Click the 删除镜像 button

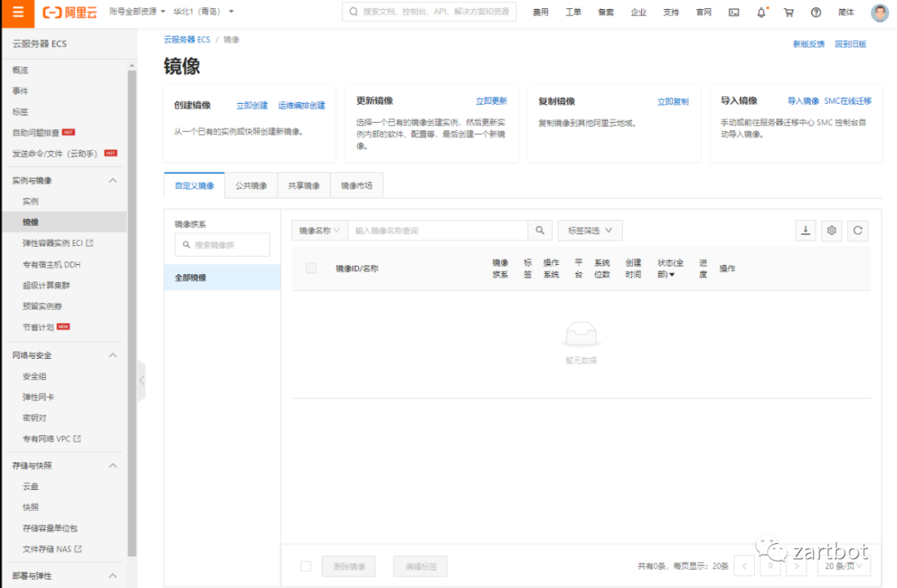click(x=349, y=566)
